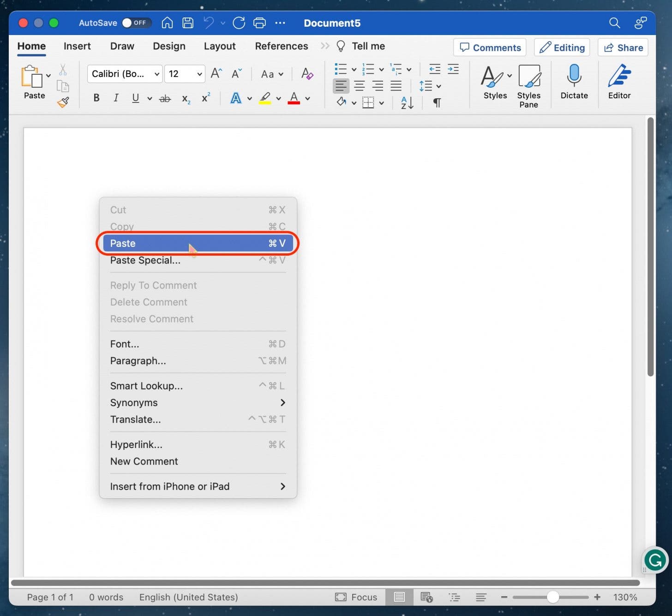Toggle Bold formatting
The height and width of the screenshot is (616, 672).
(96, 98)
